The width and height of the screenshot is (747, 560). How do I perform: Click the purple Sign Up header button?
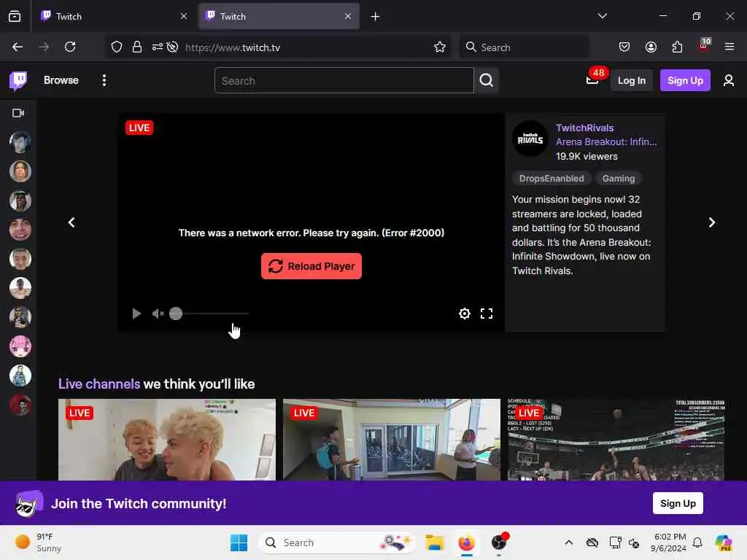pos(684,80)
